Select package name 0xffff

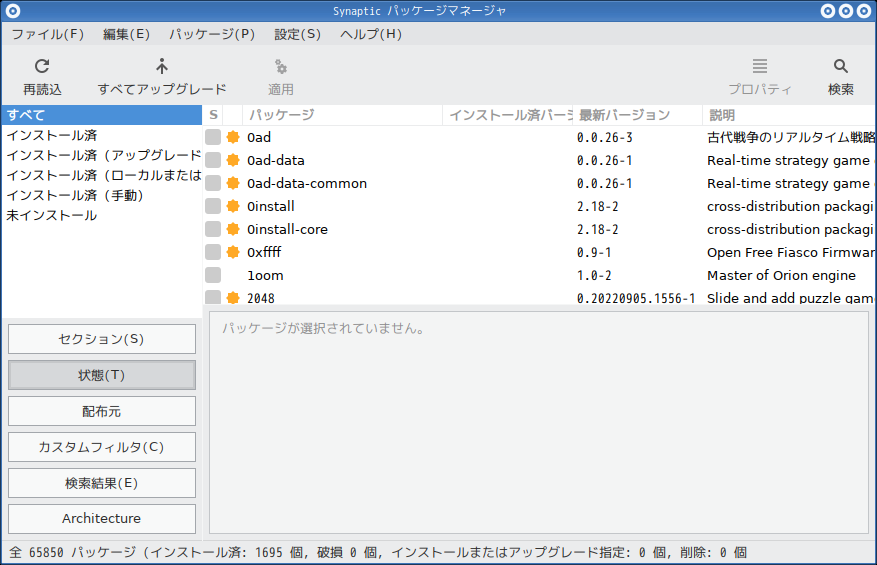click(264, 252)
